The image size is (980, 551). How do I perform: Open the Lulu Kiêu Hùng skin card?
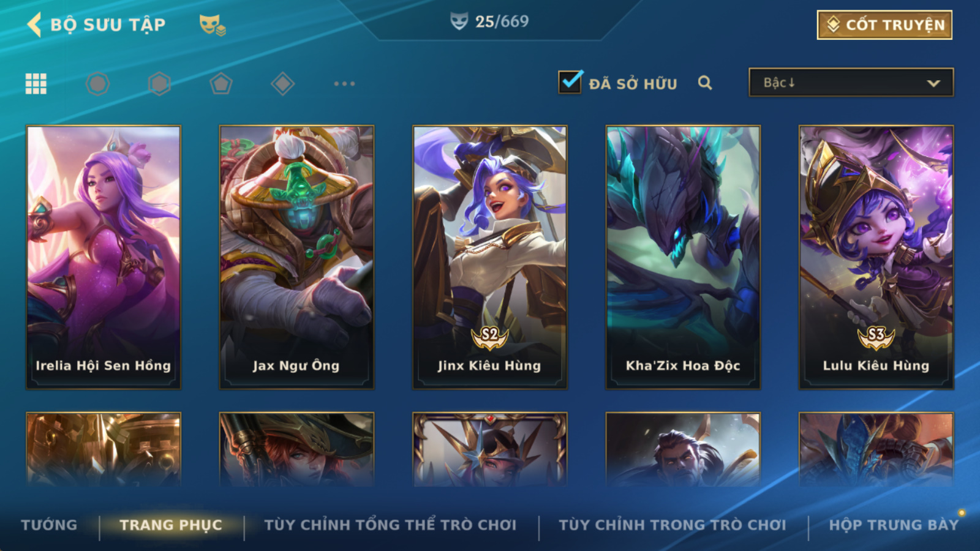point(876,257)
